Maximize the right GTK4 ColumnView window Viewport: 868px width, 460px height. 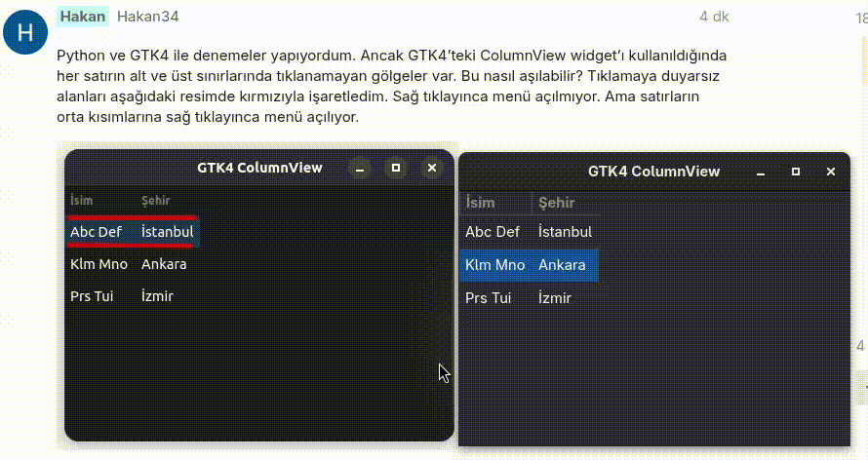point(796,172)
